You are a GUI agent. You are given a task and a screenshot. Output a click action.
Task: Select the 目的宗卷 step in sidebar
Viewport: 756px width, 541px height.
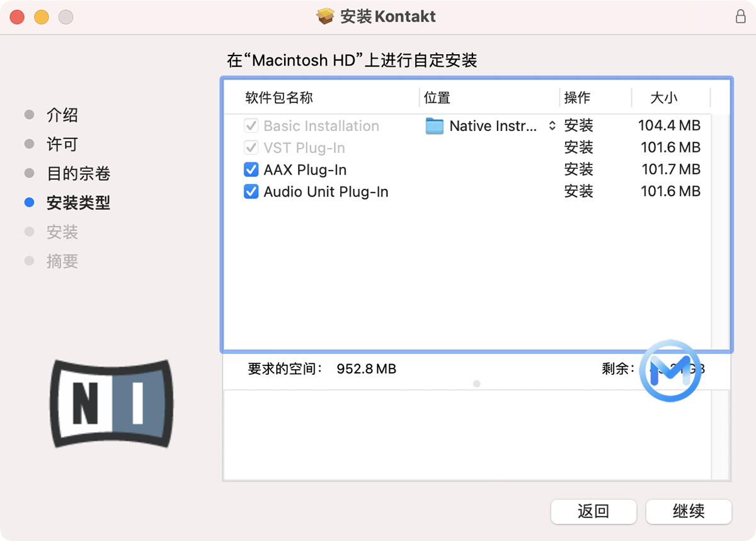click(x=78, y=173)
